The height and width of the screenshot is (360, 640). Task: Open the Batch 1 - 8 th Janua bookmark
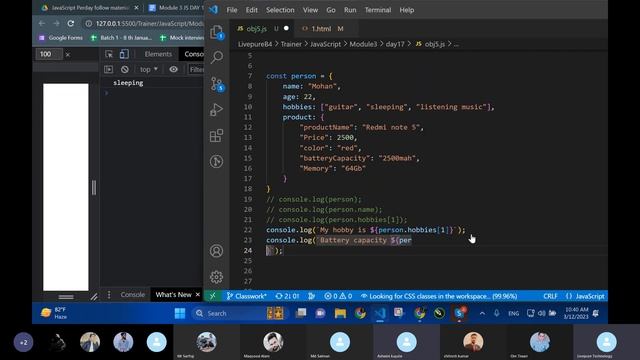click(121, 38)
